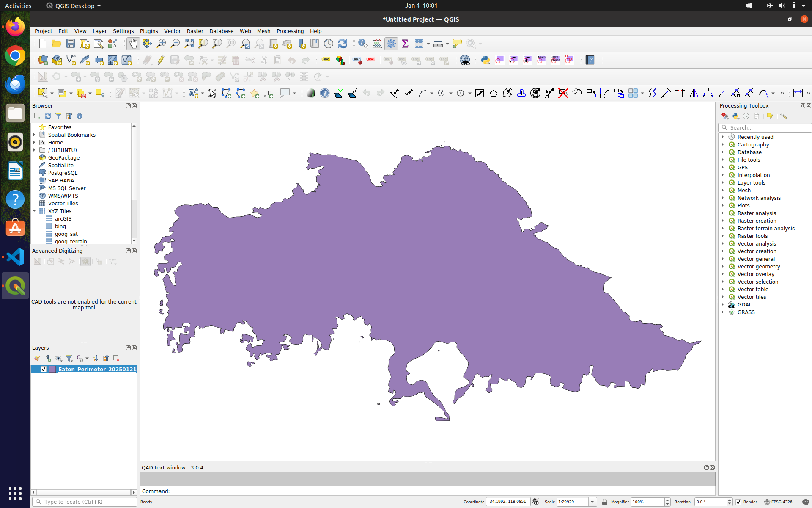The width and height of the screenshot is (812, 508).
Task: Activate the Pan Map tool
Action: [x=133, y=44]
